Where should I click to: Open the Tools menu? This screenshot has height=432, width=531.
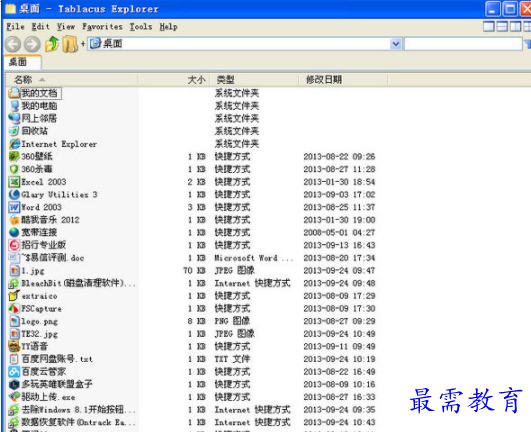click(141, 27)
